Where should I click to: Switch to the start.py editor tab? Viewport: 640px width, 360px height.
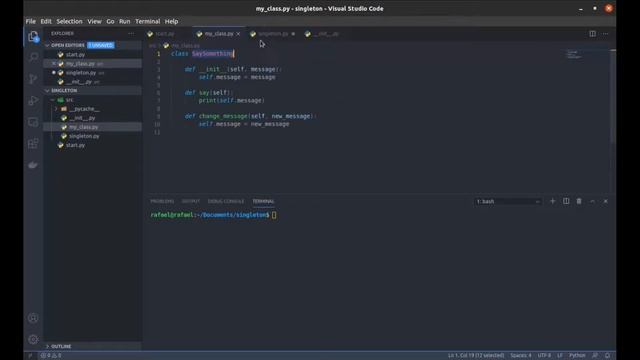tap(165, 34)
